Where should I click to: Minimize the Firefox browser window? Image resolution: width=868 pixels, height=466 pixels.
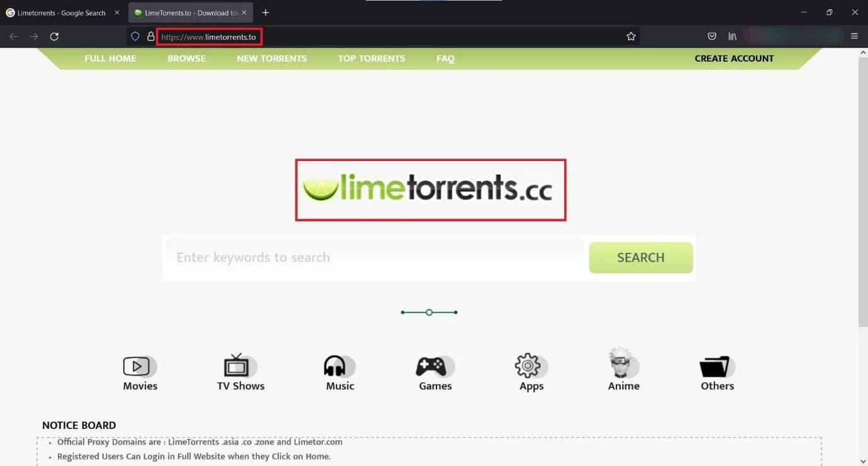(x=804, y=13)
